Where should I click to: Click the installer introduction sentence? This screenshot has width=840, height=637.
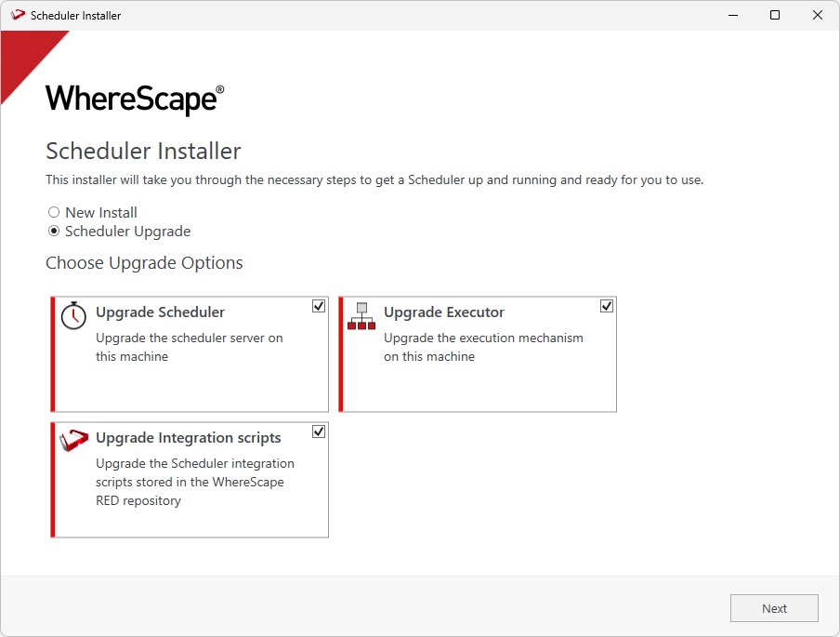pos(374,179)
